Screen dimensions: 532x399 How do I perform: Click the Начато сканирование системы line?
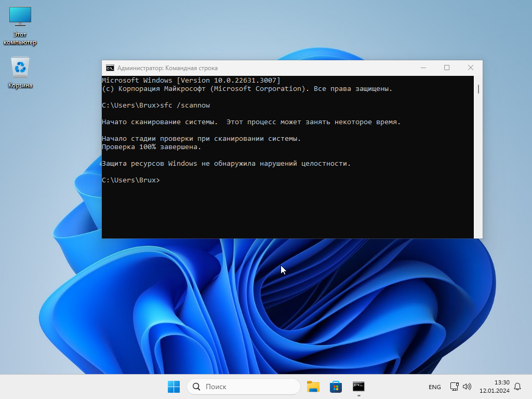pyautogui.click(x=251, y=122)
